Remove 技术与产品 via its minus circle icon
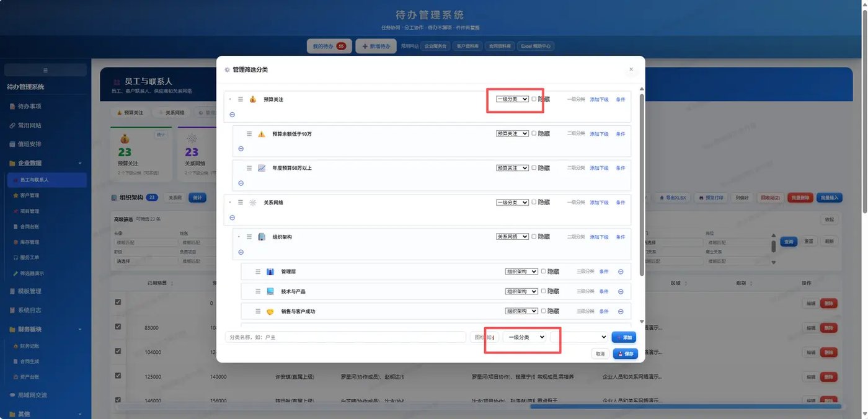The image size is (868, 419). [x=621, y=291]
